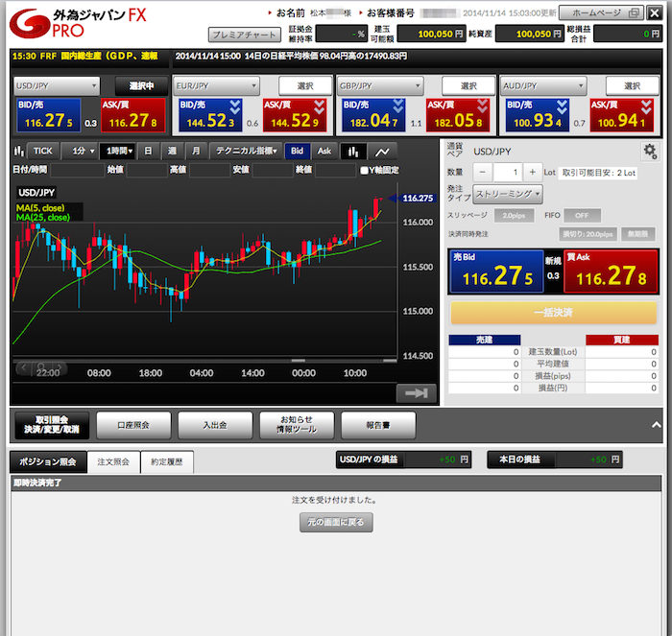Click the 無期限 expiry setting
The height and width of the screenshot is (636, 672).
[637, 234]
